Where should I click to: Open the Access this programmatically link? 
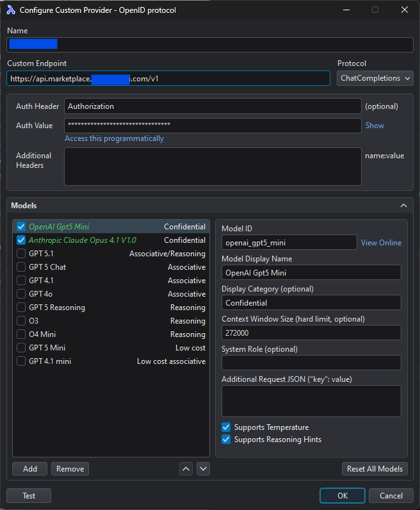pos(114,138)
